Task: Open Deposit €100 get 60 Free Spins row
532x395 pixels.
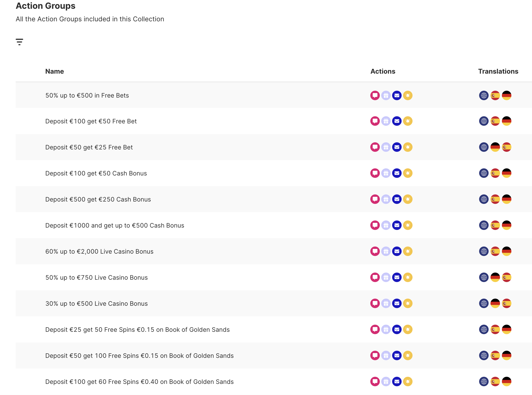Action: click(x=139, y=382)
